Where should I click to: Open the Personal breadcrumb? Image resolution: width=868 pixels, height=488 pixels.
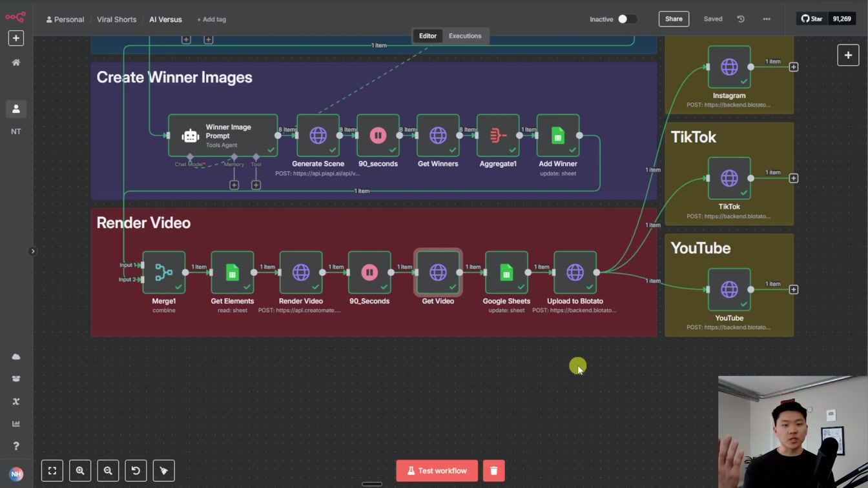click(65, 19)
